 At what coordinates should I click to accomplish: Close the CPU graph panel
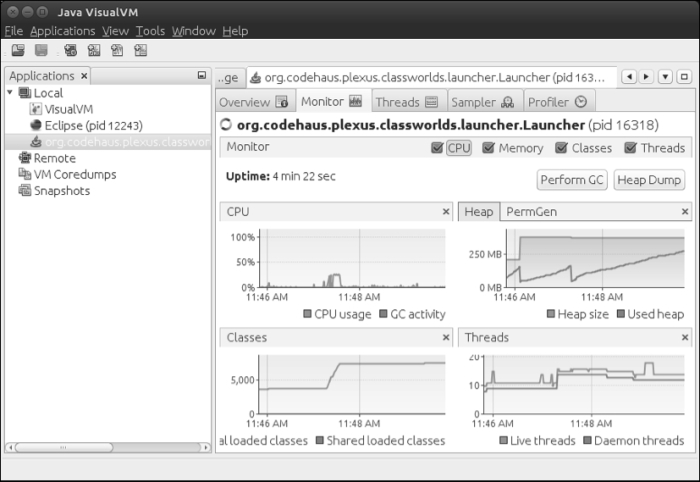pos(446,212)
